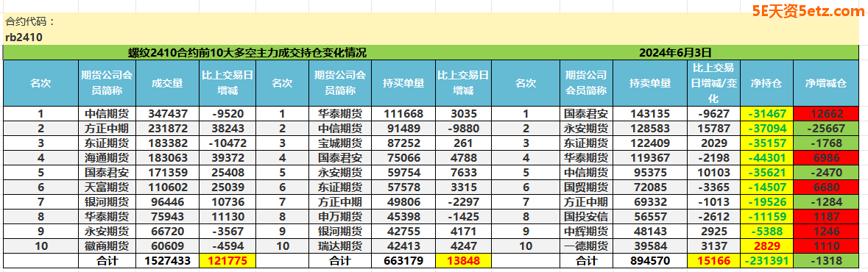This screenshot has height=272, width=868.
Task: Click the 瑞达期货 cell
Action: coord(340,246)
